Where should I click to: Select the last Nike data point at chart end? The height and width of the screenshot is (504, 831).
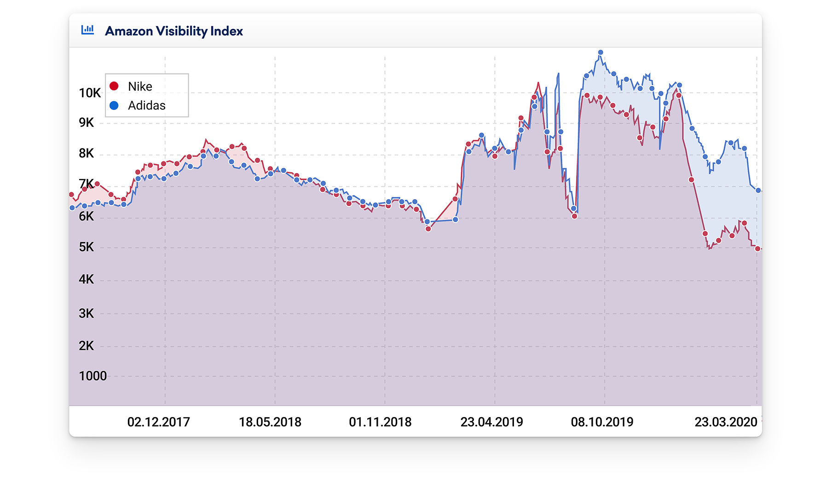pyautogui.click(x=758, y=248)
